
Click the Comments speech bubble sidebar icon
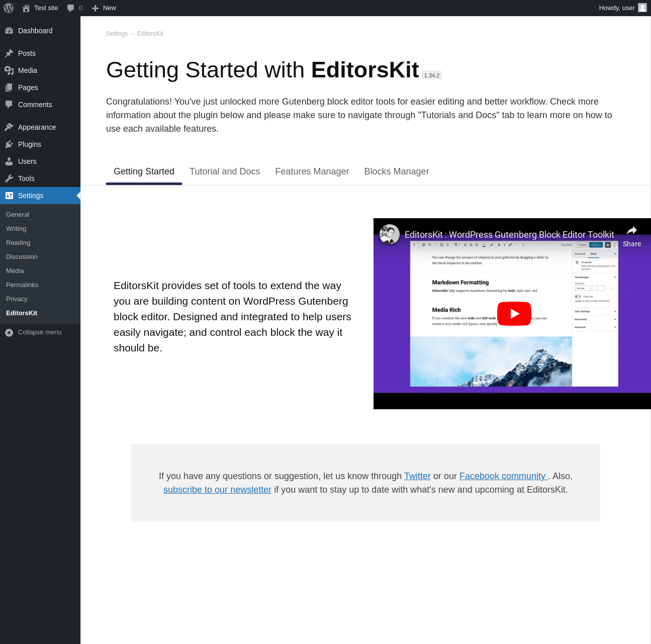point(9,105)
